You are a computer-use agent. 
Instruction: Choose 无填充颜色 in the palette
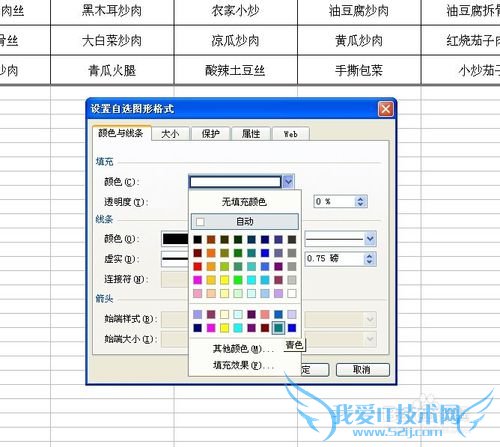coord(244,202)
